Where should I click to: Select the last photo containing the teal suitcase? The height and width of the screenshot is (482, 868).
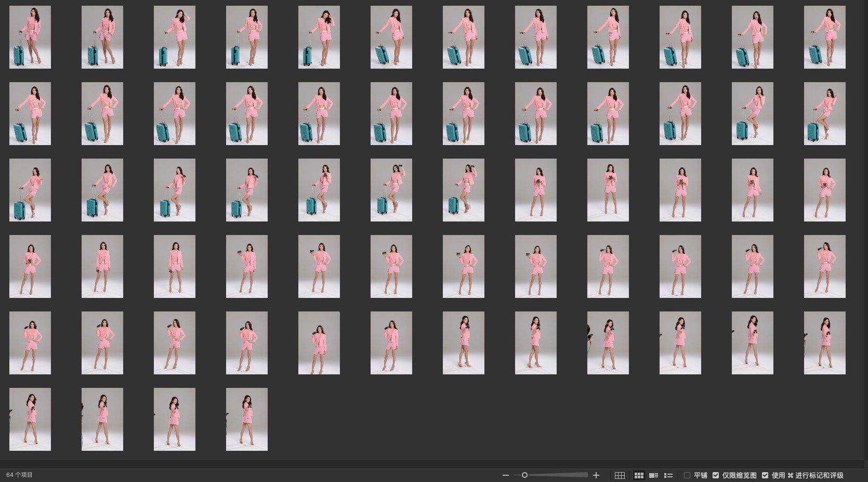click(x=463, y=190)
